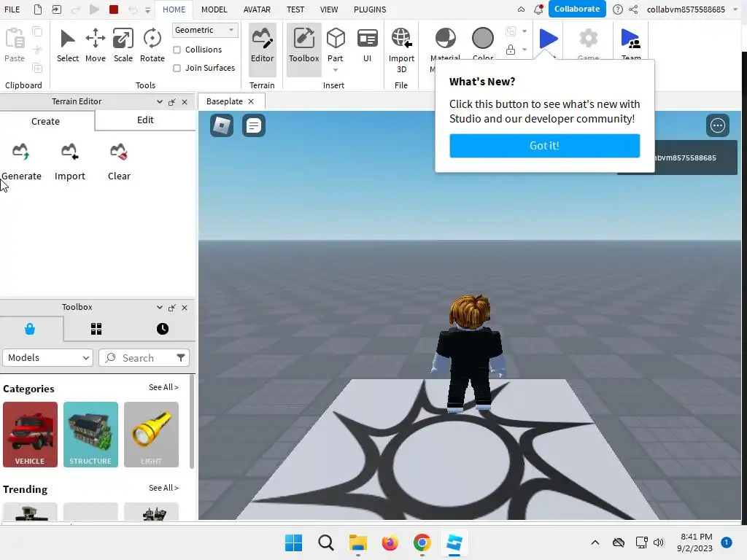Expand the Part dropdown arrow

point(336,70)
